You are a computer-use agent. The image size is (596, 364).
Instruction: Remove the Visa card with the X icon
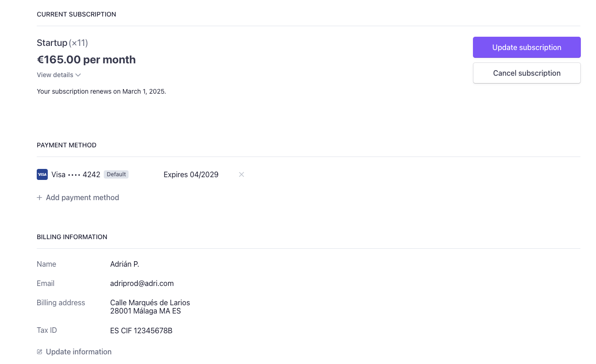pos(242,174)
